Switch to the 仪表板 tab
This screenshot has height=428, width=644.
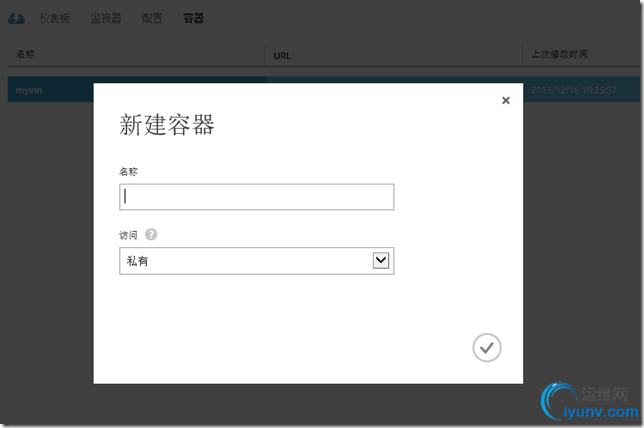pos(55,18)
